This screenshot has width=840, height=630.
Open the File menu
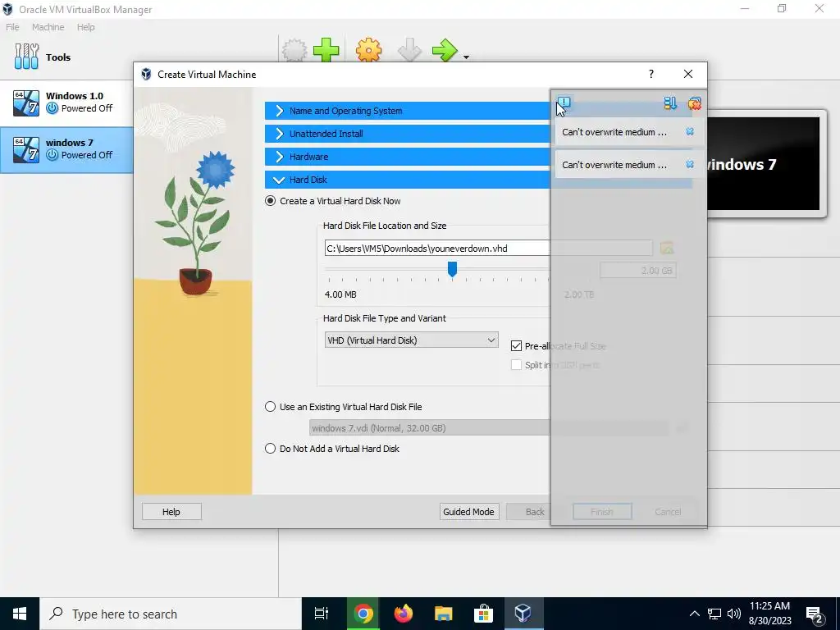12,27
